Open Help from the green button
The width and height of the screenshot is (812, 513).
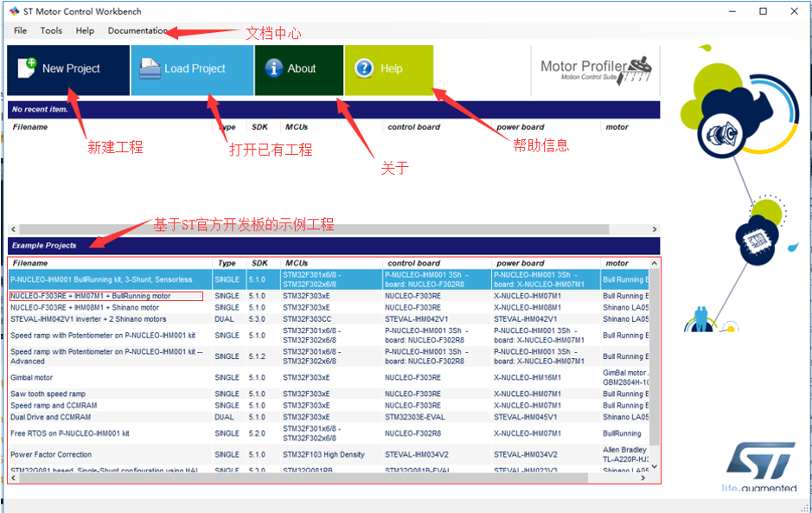click(387, 67)
